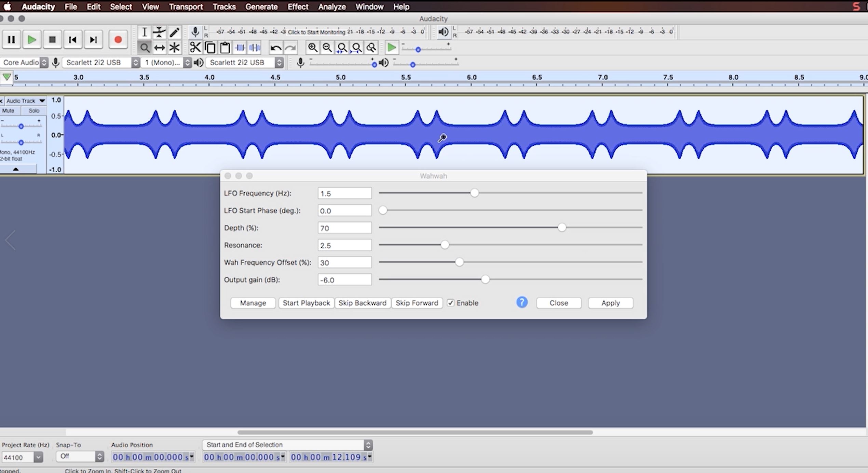Solo the Audio Track
Screen dimensions: 868x473
pos(33,110)
